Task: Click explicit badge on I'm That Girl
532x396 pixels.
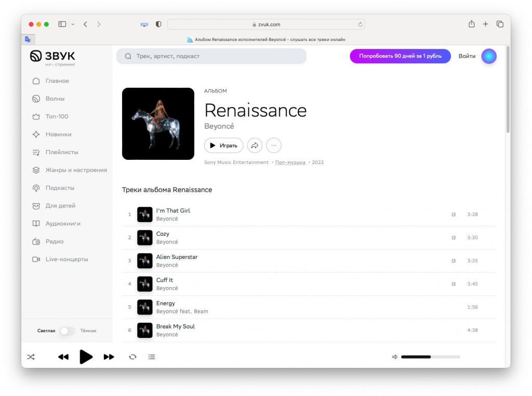Action: pos(454,215)
